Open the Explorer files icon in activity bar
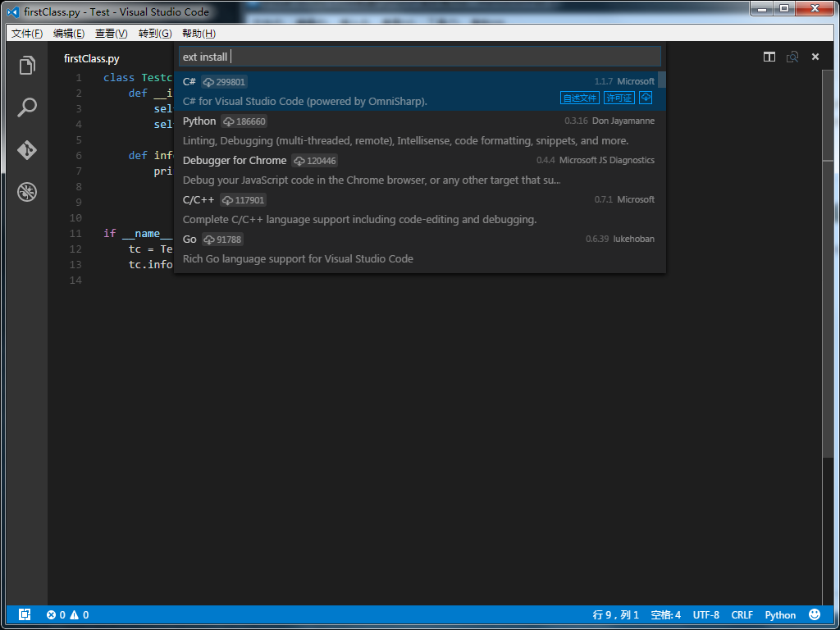The image size is (840, 630). tap(27, 66)
